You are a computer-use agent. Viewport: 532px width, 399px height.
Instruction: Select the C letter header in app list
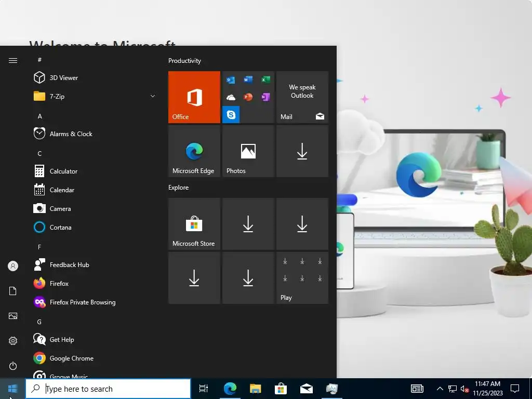click(x=39, y=153)
